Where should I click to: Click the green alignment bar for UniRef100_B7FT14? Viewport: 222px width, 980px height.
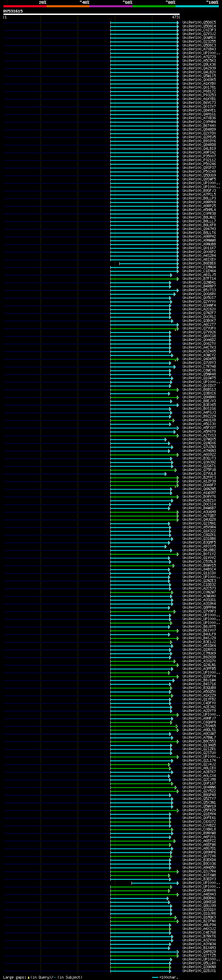point(145,279)
